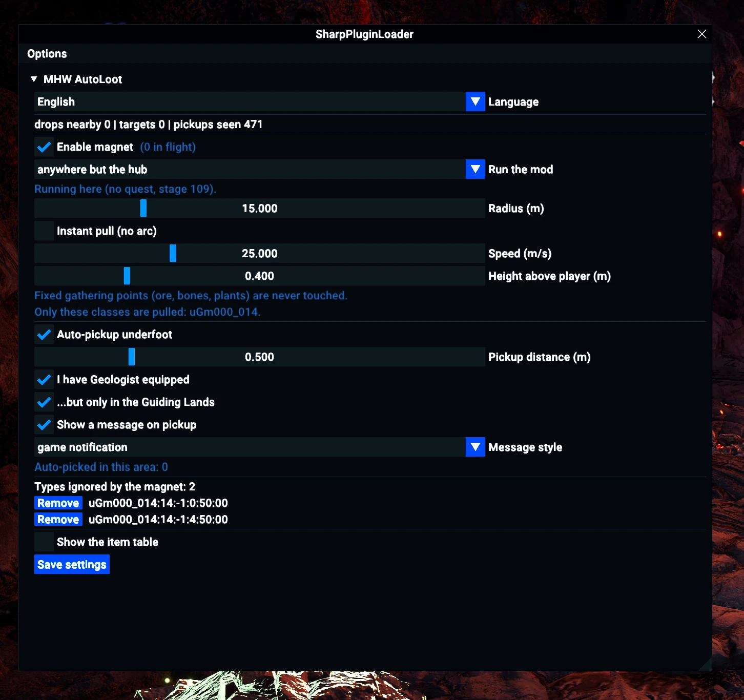Click the Radius (m) slider
The height and width of the screenshot is (700, 744).
coord(260,208)
